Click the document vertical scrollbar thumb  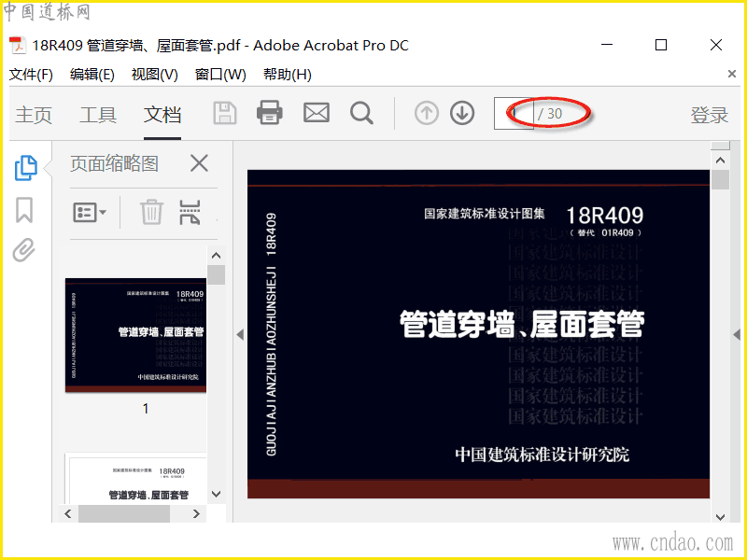720,179
